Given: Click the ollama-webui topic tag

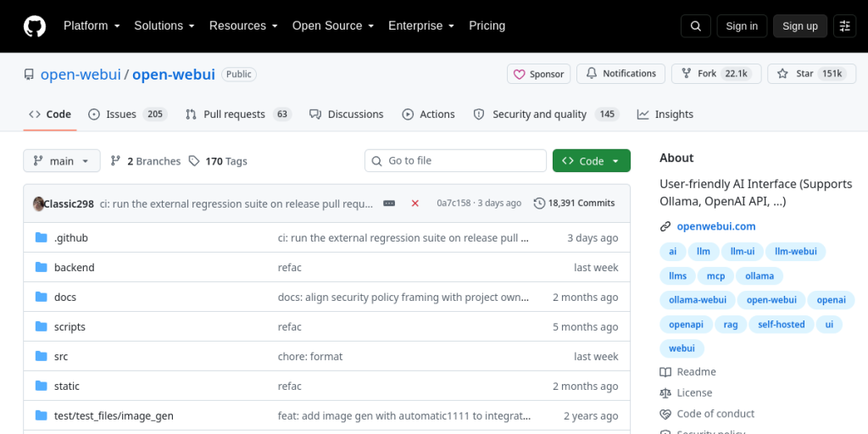Looking at the screenshot, I should click(698, 300).
